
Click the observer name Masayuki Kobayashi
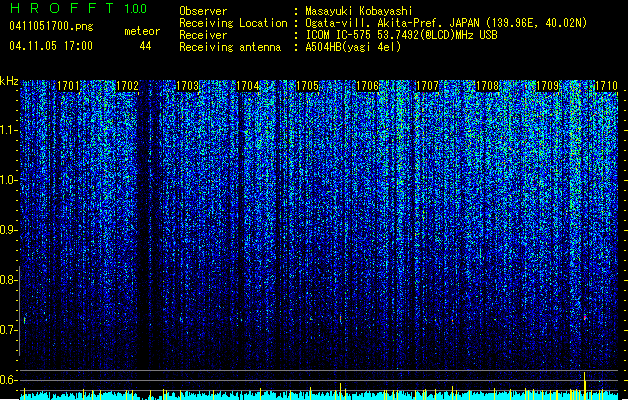359,11
